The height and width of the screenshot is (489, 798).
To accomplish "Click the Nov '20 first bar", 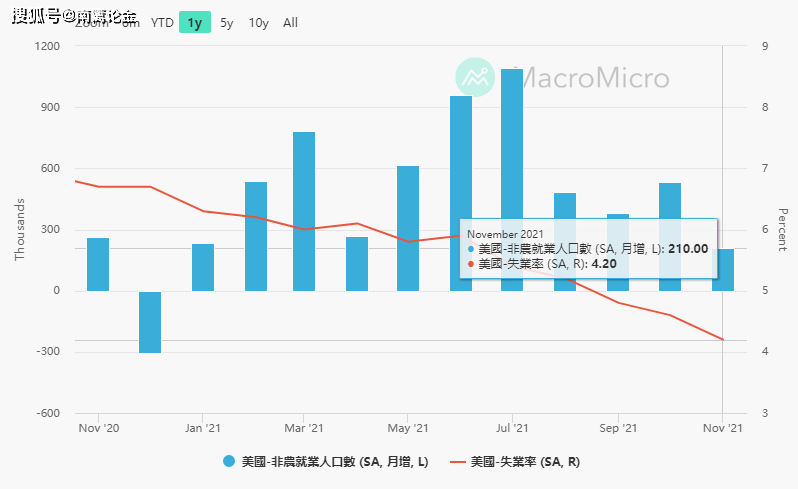I will pos(98,265).
